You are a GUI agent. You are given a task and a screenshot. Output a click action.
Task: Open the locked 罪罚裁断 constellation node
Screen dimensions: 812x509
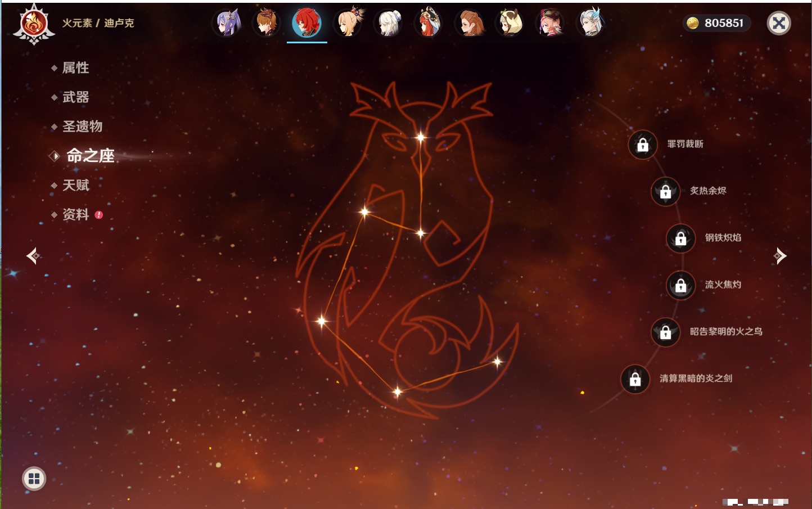coord(643,145)
